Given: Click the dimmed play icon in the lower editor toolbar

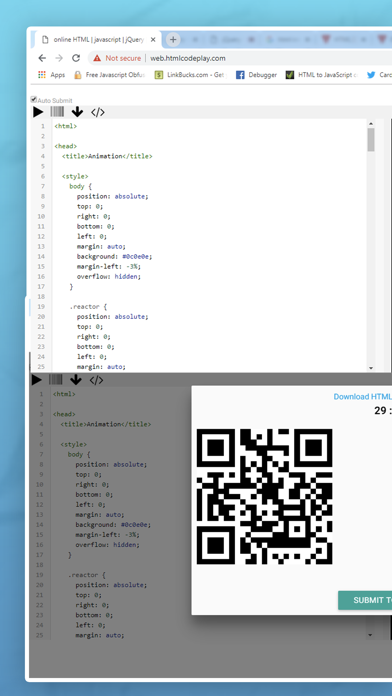Looking at the screenshot, I should (37, 380).
